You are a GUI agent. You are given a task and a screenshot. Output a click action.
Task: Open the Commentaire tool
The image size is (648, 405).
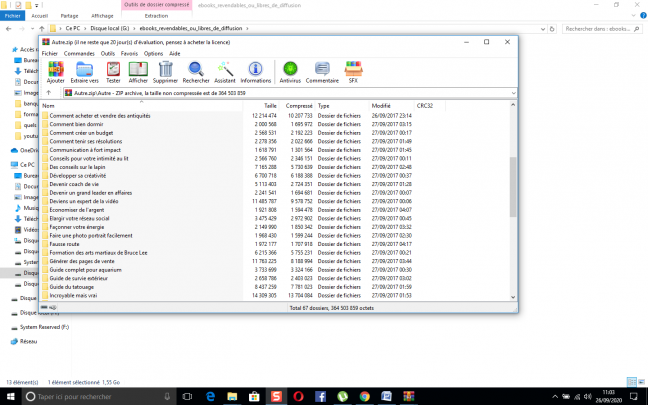[322, 72]
